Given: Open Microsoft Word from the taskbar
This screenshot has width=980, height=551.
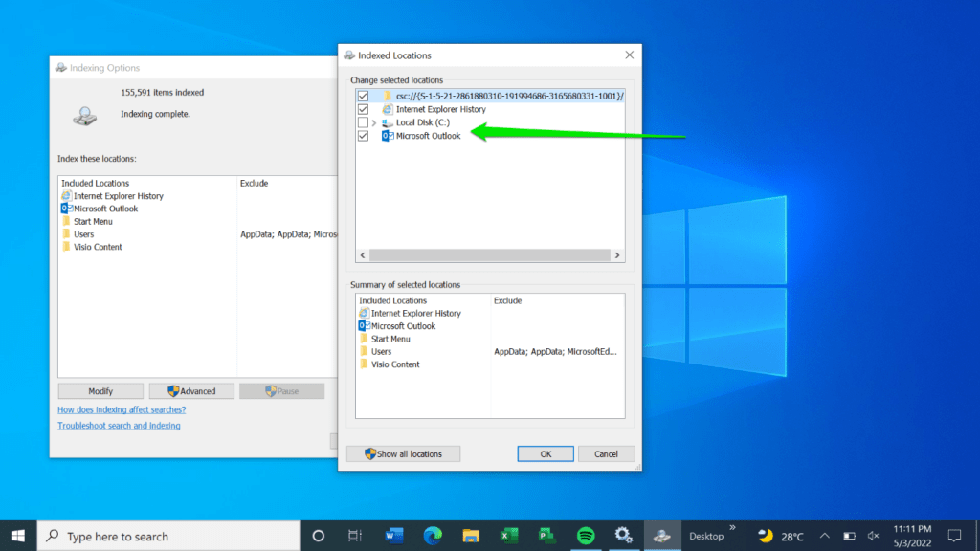Looking at the screenshot, I should tap(394, 535).
